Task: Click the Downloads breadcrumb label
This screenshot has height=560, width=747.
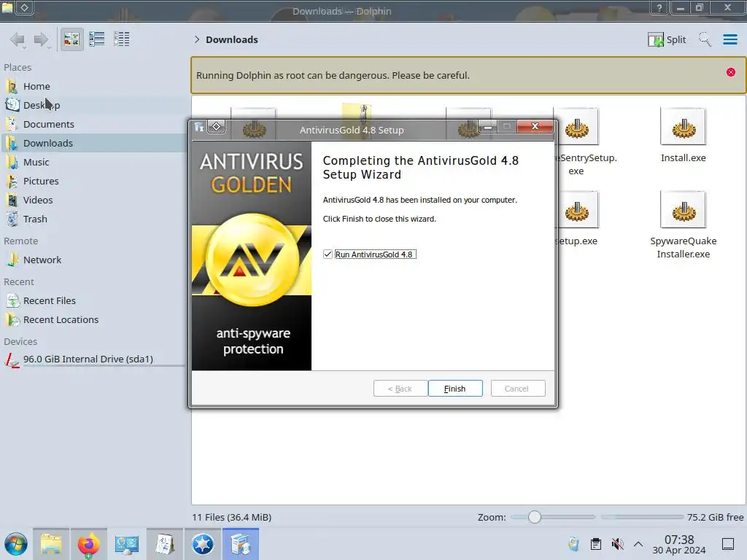Action: pos(232,39)
